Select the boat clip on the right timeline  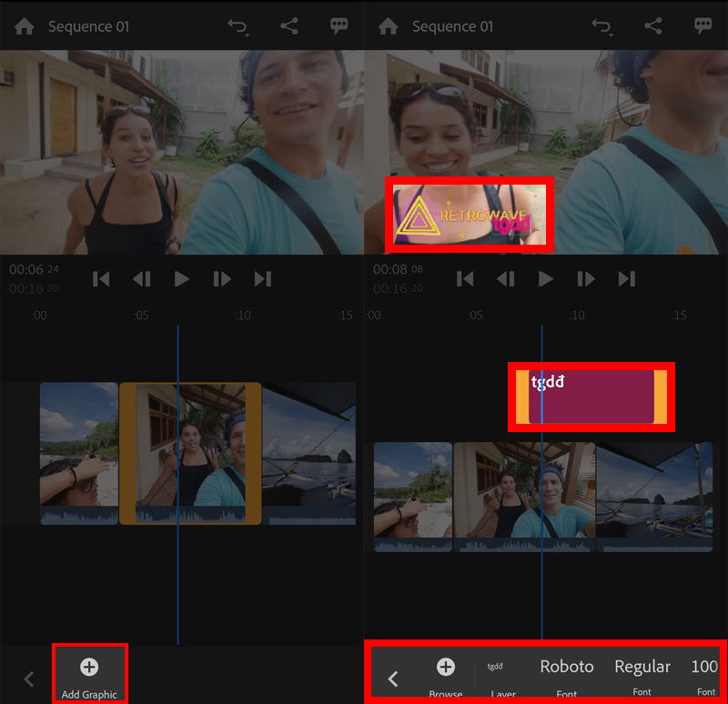(653, 496)
